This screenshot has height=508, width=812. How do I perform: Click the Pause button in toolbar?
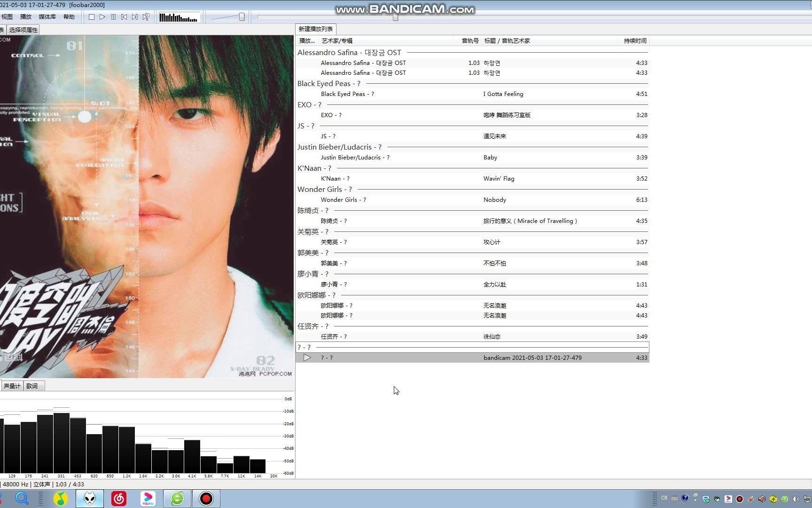113,17
